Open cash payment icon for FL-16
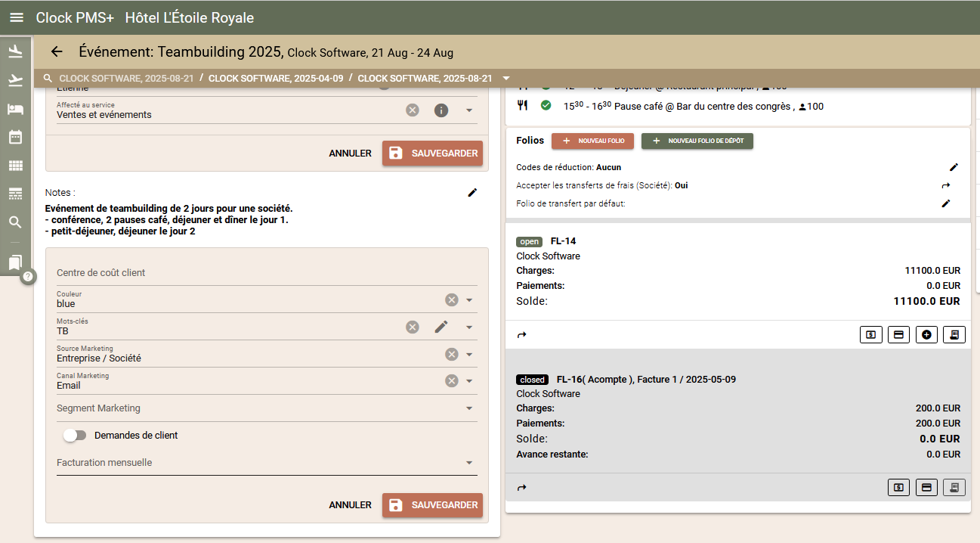The width and height of the screenshot is (980, 543). [x=898, y=488]
